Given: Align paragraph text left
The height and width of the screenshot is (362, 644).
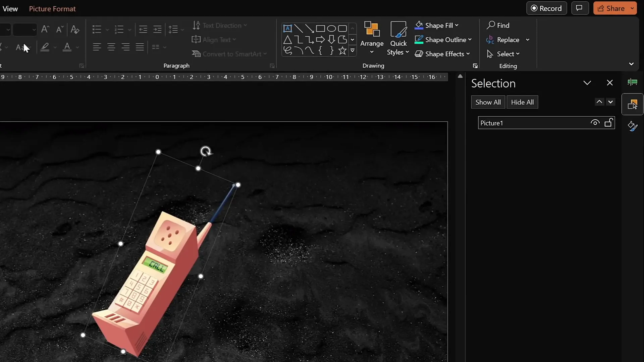Looking at the screenshot, I should [97, 47].
